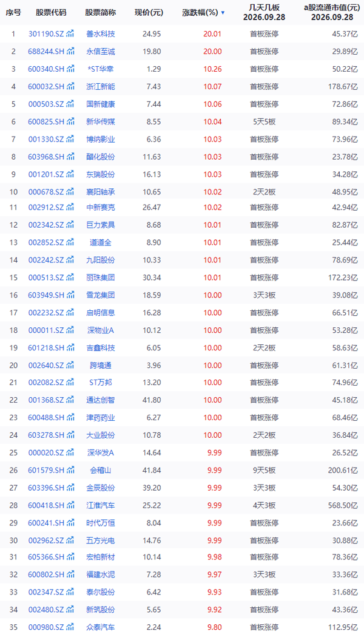Click chart icon beside 688244.SH
This screenshot has height=634, width=364.
71,51
